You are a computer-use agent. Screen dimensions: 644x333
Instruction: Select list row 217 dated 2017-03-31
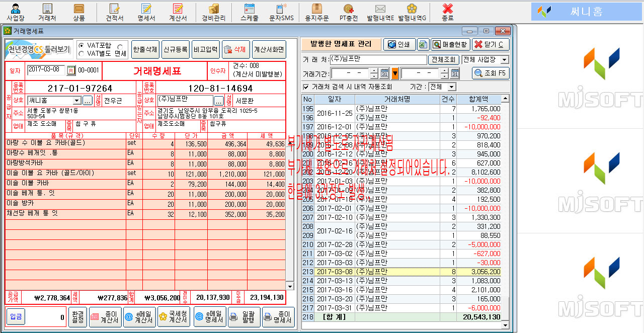tap(401, 308)
